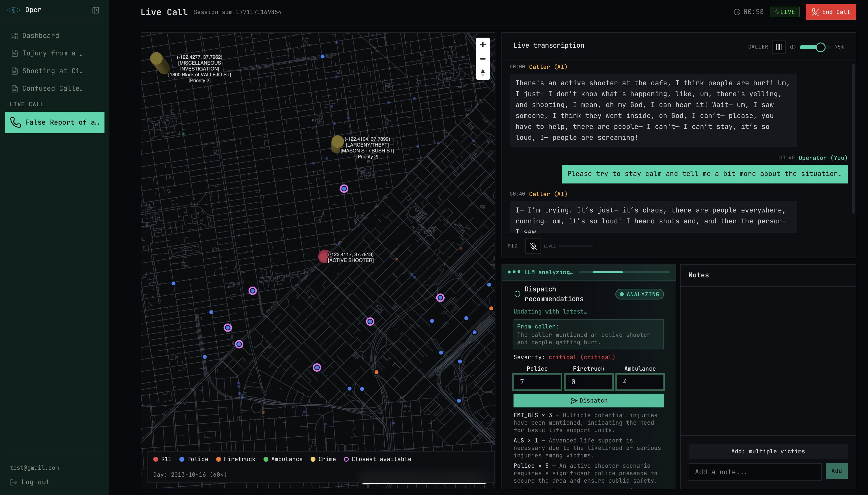The width and height of the screenshot is (868, 495).
Task: Click the Oper eye logo
Action: [13, 10]
